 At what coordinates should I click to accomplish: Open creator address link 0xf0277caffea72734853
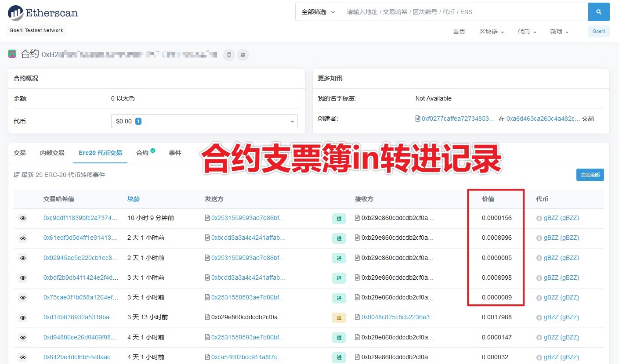click(x=458, y=119)
